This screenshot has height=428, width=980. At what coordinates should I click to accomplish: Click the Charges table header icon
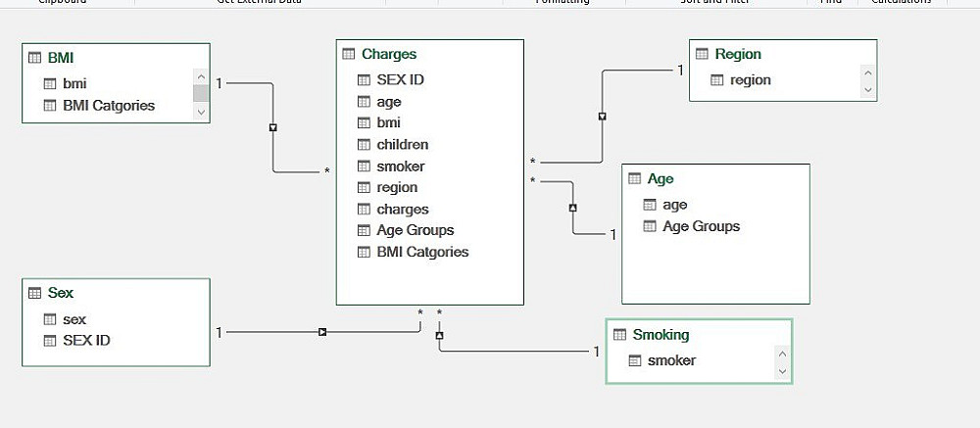click(x=349, y=54)
